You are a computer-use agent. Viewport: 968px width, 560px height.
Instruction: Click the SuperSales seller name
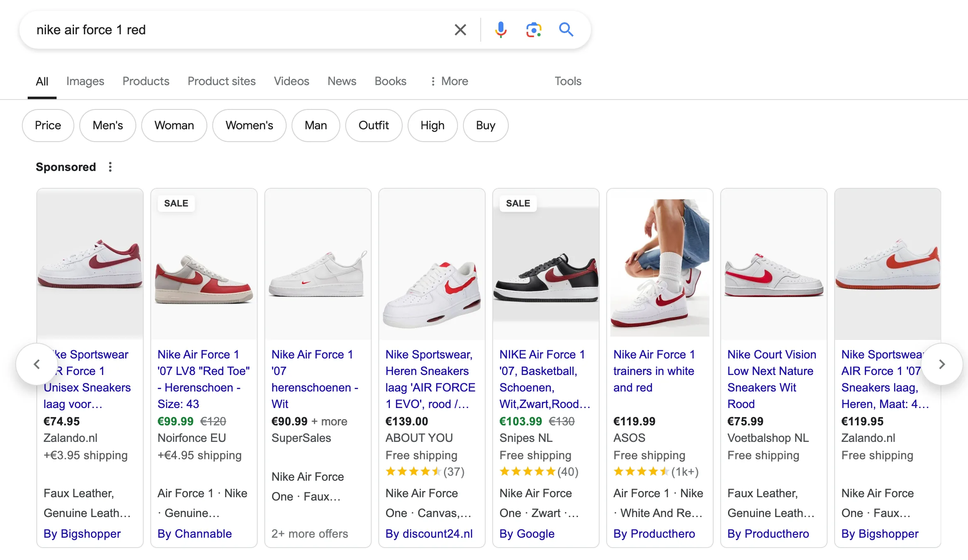(x=301, y=438)
